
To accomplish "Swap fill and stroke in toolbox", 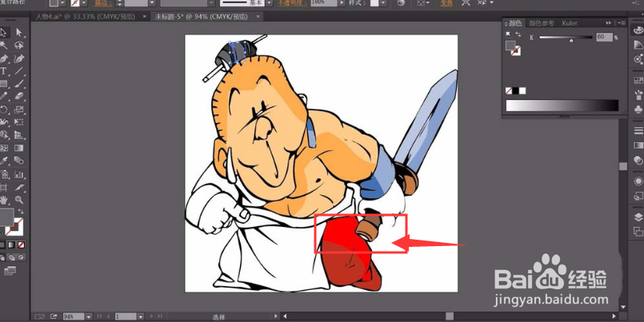I will [x=22, y=211].
